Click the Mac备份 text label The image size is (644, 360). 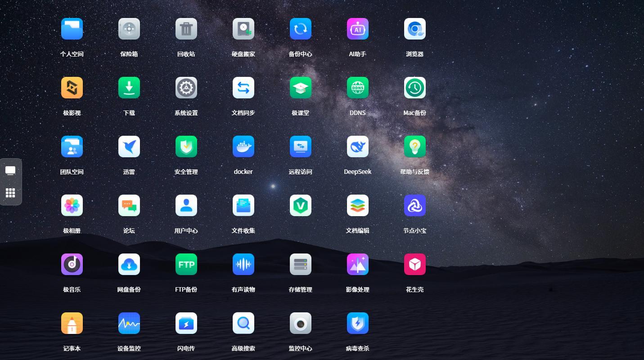[415, 113]
